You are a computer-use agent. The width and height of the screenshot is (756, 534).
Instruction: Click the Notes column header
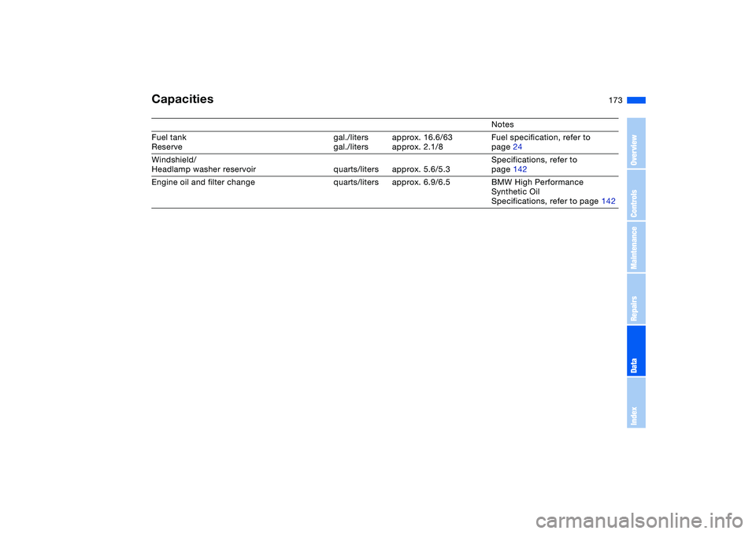tap(502, 124)
